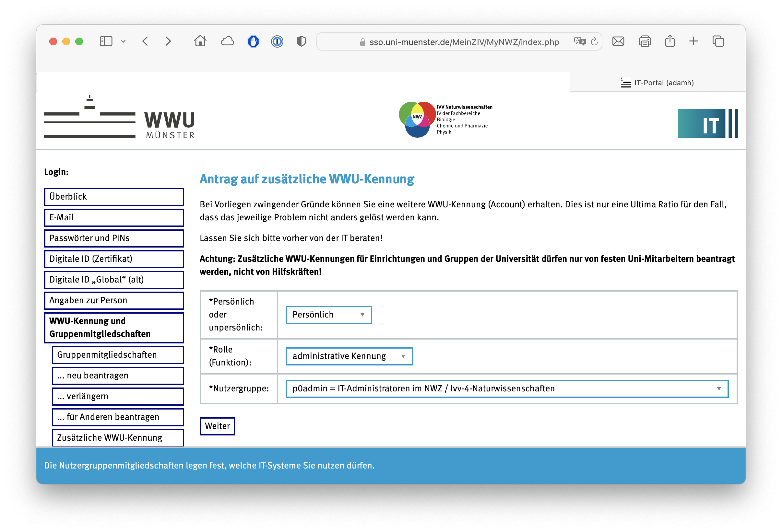
Task: Open the E-Mail menu entry
Action: 114,218
